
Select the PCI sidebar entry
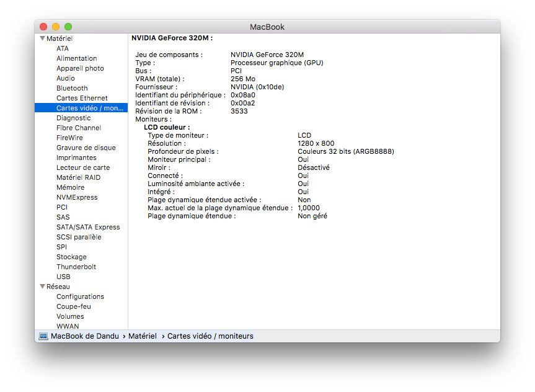coord(62,207)
